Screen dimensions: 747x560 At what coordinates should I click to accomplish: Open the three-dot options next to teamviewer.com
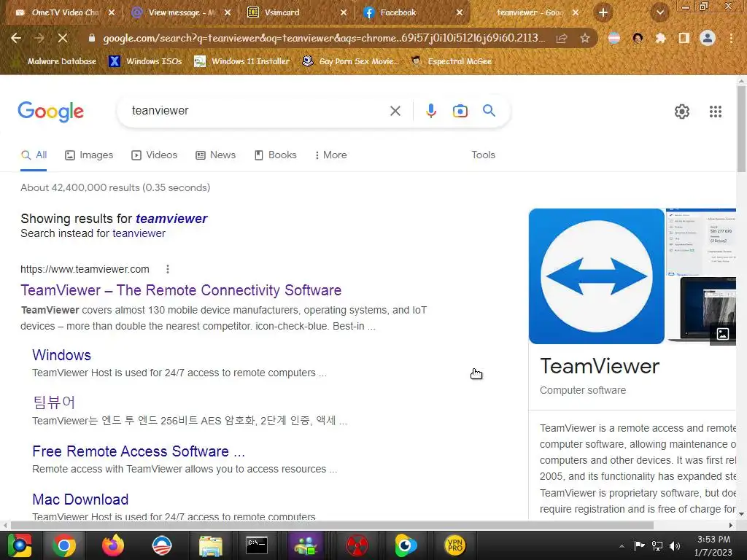coord(168,269)
